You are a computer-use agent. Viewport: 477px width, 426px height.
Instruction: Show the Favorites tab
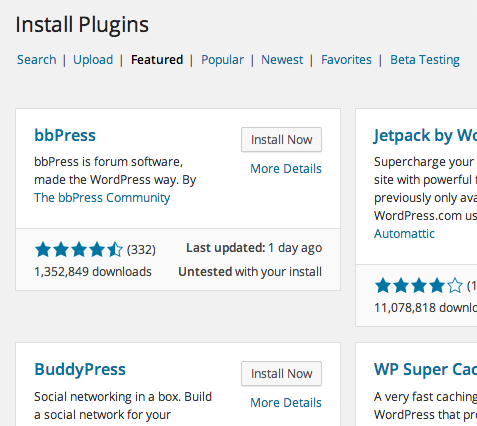(x=346, y=60)
